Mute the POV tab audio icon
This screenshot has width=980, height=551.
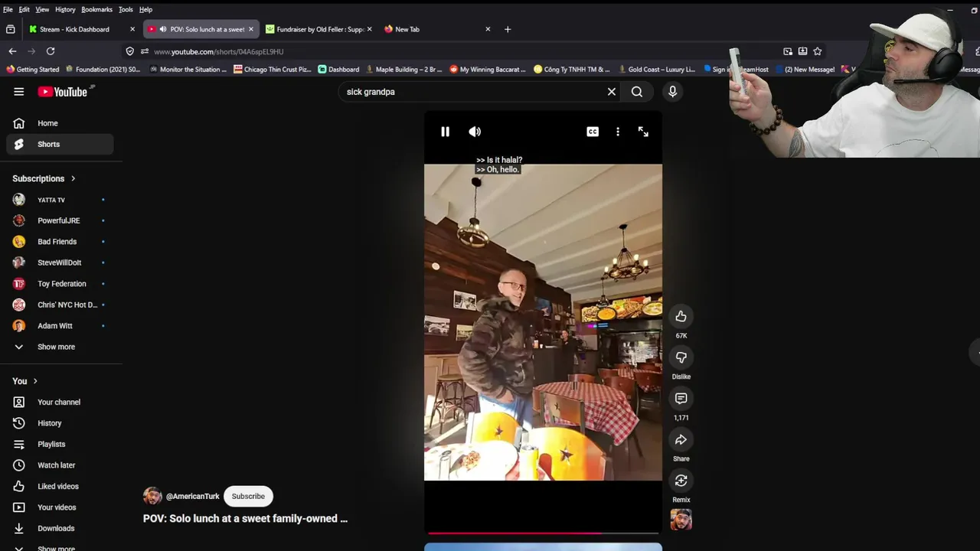[x=163, y=29]
